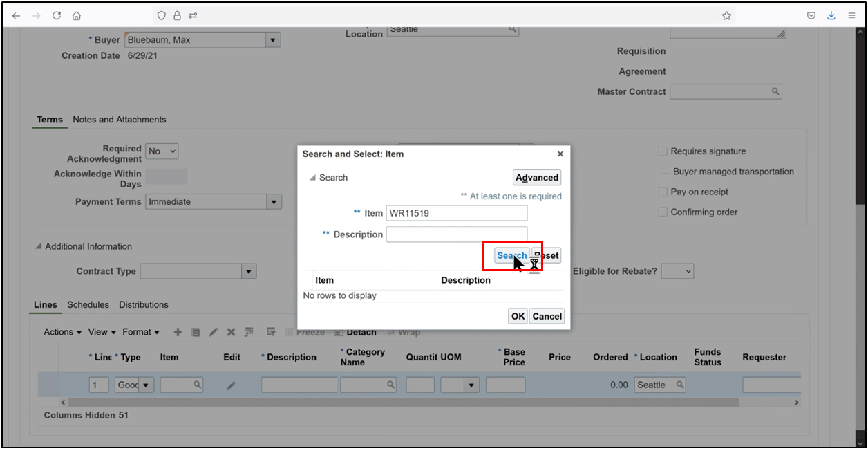Add a new line using the plus icon
The image size is (868, 451).
(178, 332)
